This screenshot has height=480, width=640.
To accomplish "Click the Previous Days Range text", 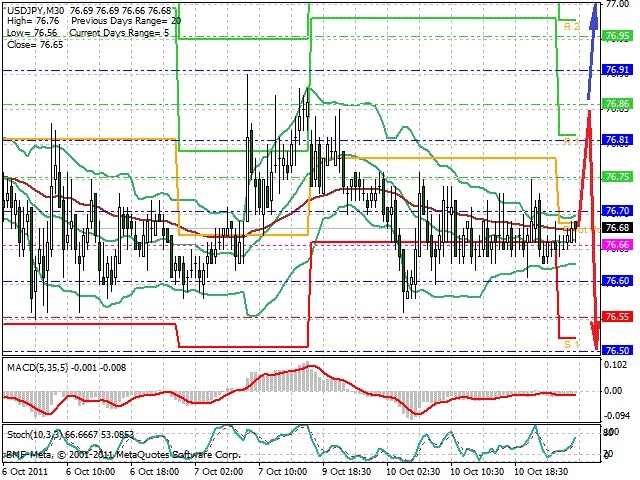I will pyautogui.click(x=119, y=21).
